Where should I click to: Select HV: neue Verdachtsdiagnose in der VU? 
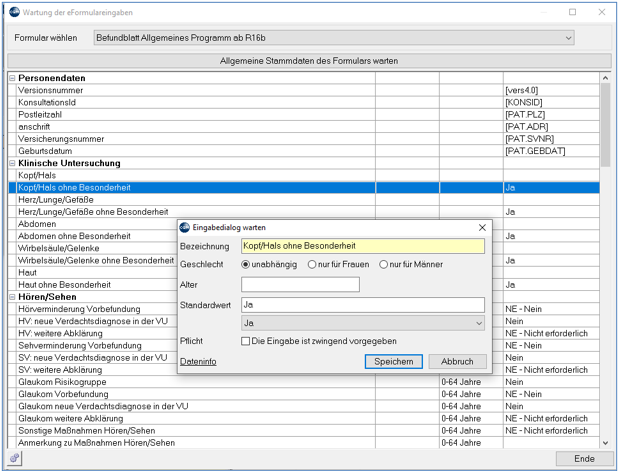93,321
